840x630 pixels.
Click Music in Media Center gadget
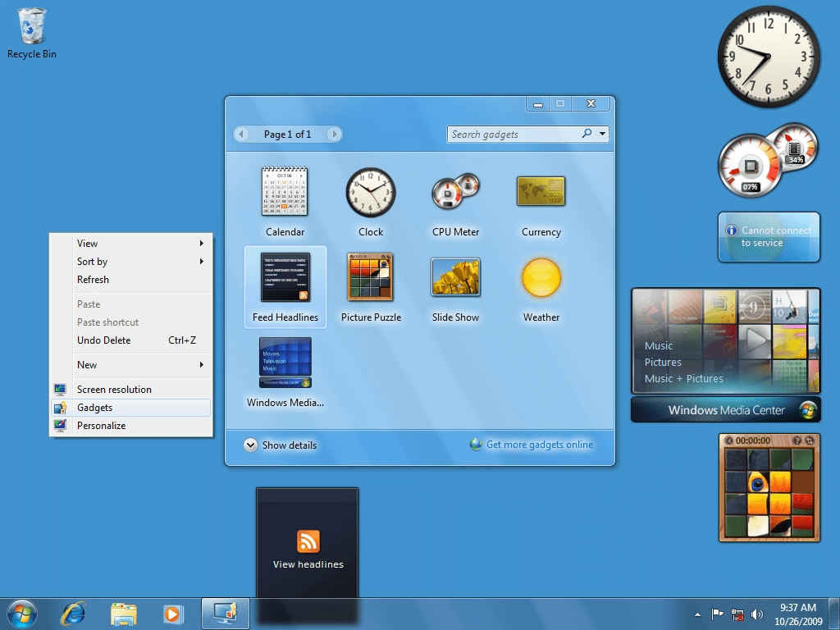pyautogui.click(x=659, y=346)
